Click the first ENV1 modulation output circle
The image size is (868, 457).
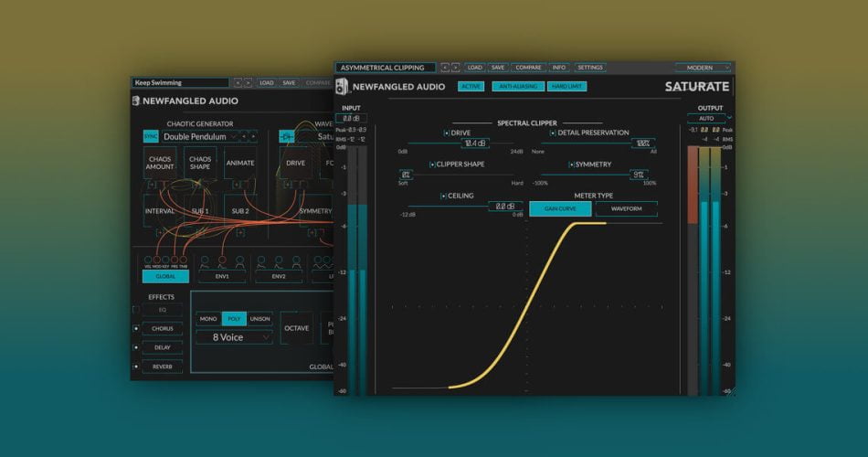coord(205,259)
